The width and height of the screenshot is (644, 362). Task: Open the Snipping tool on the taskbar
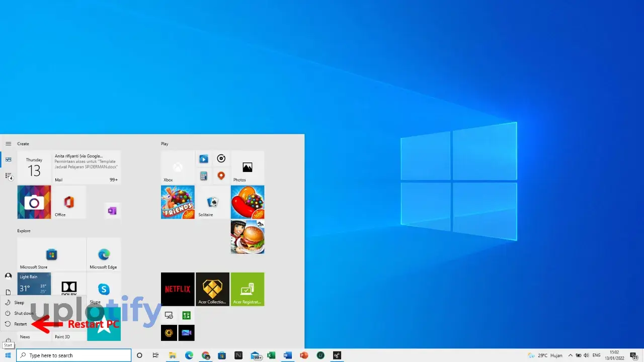(x=337, y=355)
